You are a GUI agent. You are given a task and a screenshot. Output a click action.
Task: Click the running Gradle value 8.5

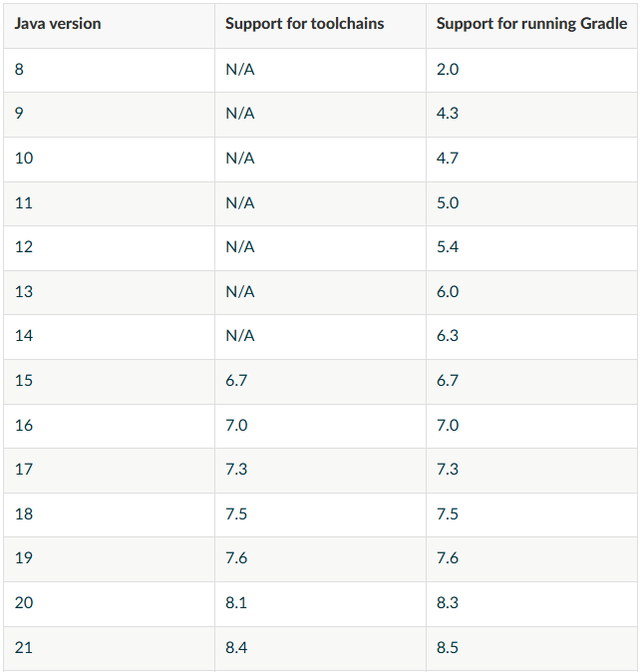point(448,647)
